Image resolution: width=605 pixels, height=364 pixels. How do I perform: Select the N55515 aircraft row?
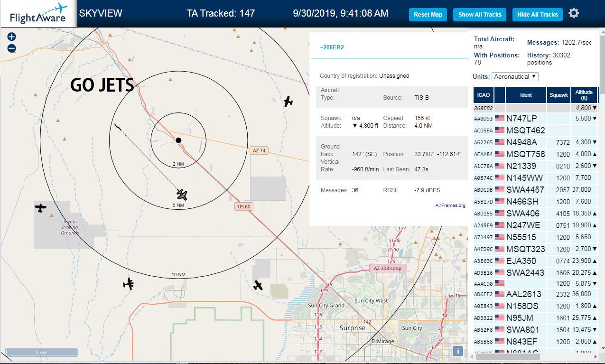[x=536, y=237]
